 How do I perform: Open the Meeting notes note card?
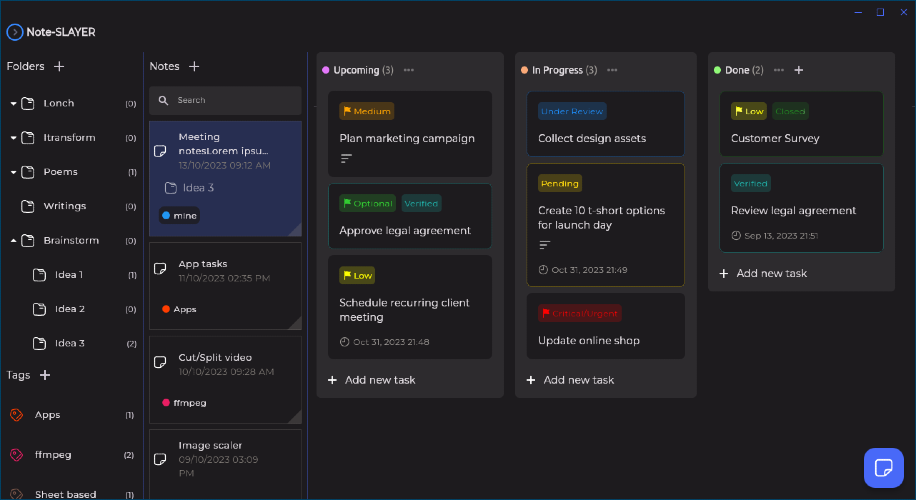(x=225, y=179)
